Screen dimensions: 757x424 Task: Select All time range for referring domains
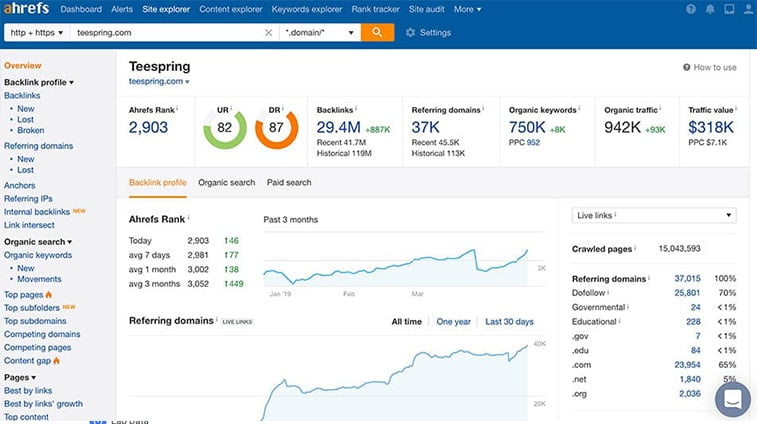click(x=407, y=322)
